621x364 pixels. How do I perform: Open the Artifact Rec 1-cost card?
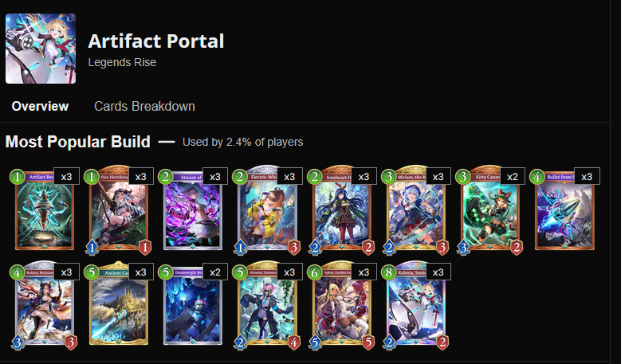(45, 211)
